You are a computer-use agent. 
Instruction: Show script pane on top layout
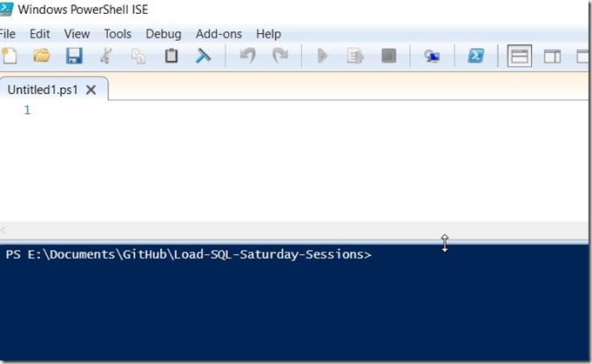pos(520,56)
